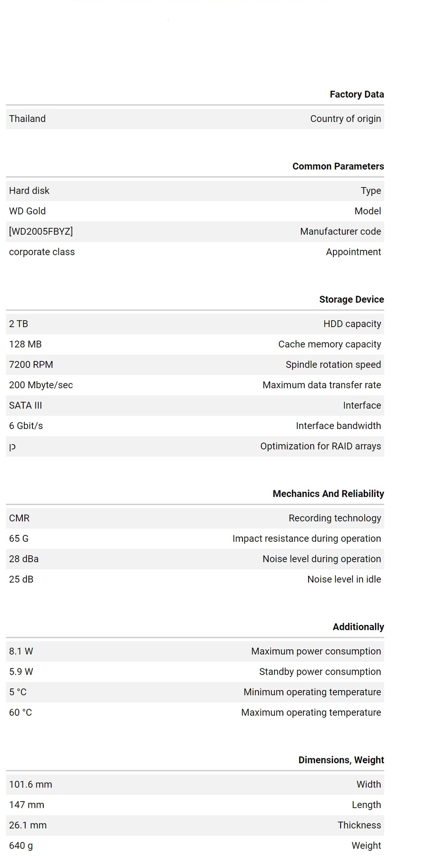Select the 'Factory Data' section heading
This screenshot has width=421, height=868.
pyautogui.click(x=357, y=94)
